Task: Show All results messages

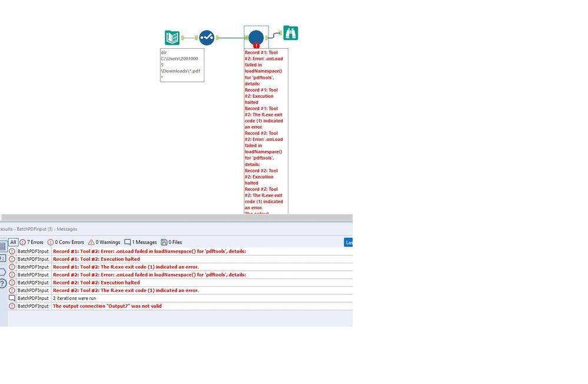Action: pyautogui.click(x=13, y=242)
